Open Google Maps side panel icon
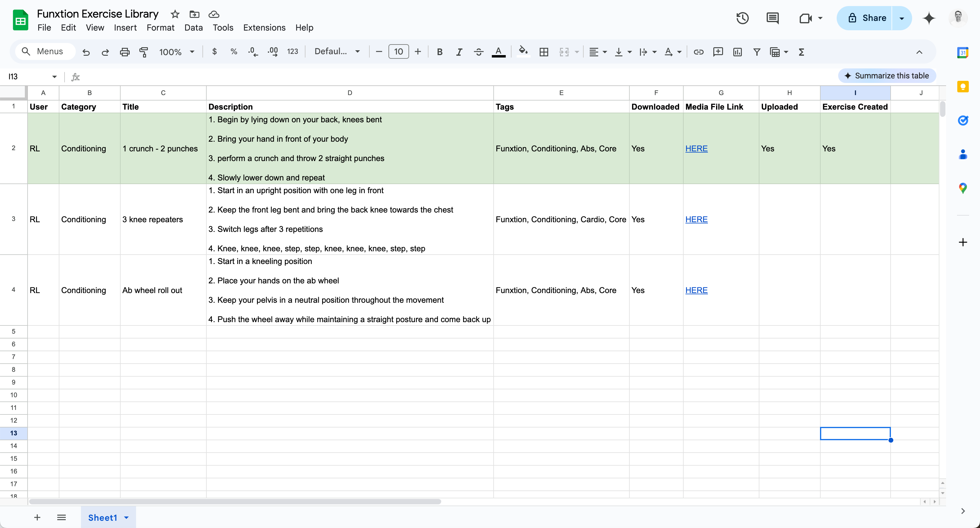Screen dimensions: 980x528 [x=963, y=188]
